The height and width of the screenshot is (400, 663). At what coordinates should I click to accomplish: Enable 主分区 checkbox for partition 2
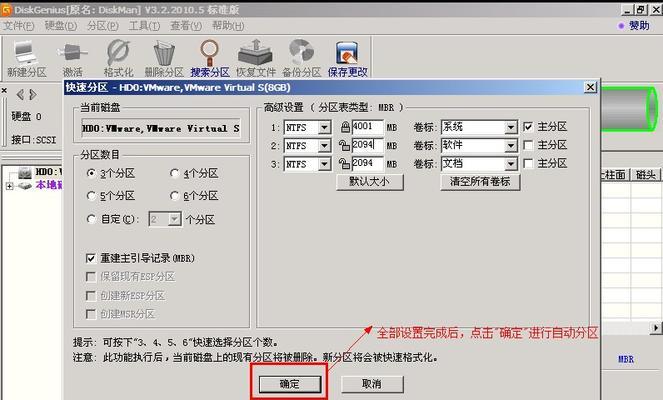click(x=528, y=145)
